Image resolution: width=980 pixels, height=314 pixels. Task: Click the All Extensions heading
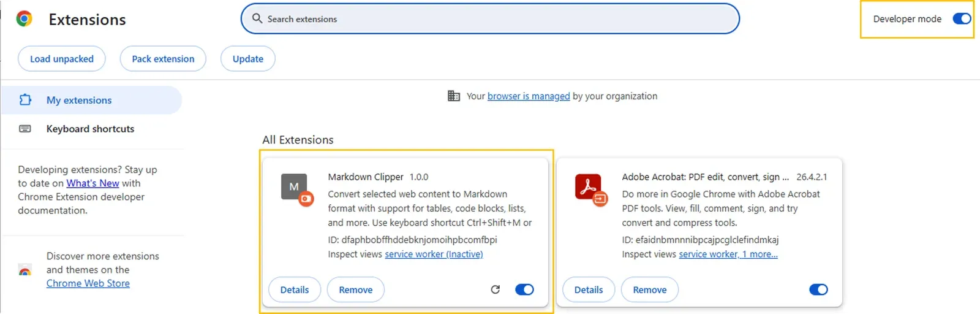point(298,140)
